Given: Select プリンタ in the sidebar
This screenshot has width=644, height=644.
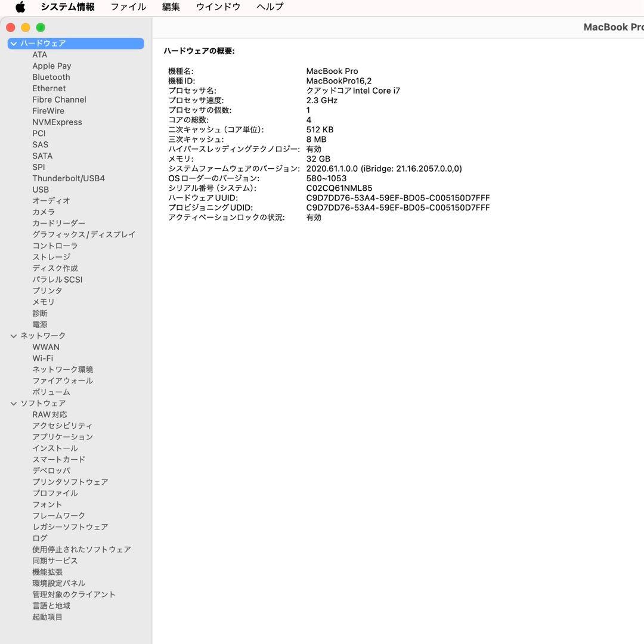Looking at the screenshot, I should (47, 291).
